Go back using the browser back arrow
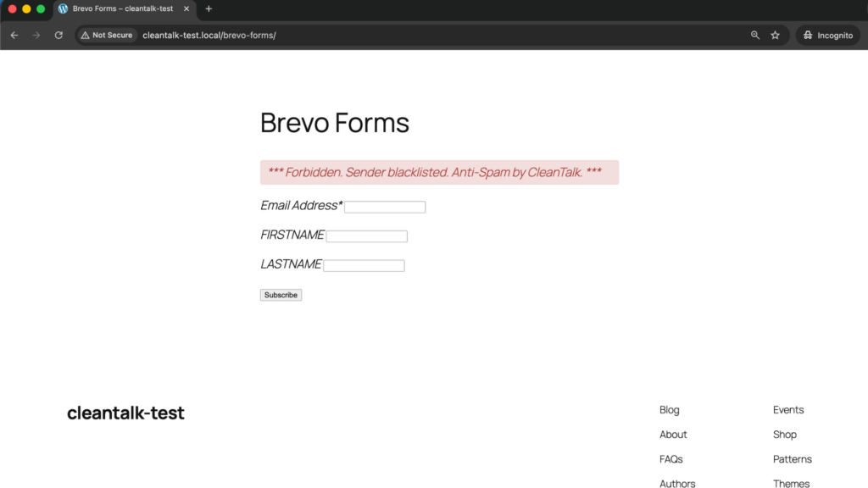This screenshot has height=488, width=868. 14,35
